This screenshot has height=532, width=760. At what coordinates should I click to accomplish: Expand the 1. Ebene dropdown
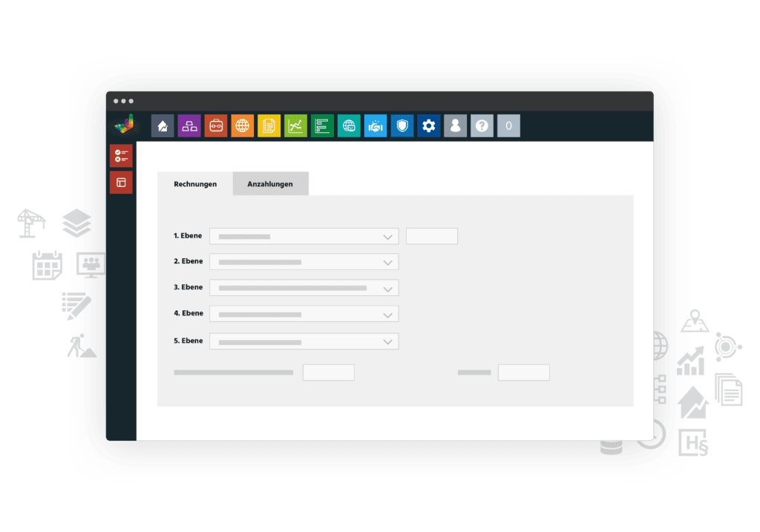click(x=304, y=237)
